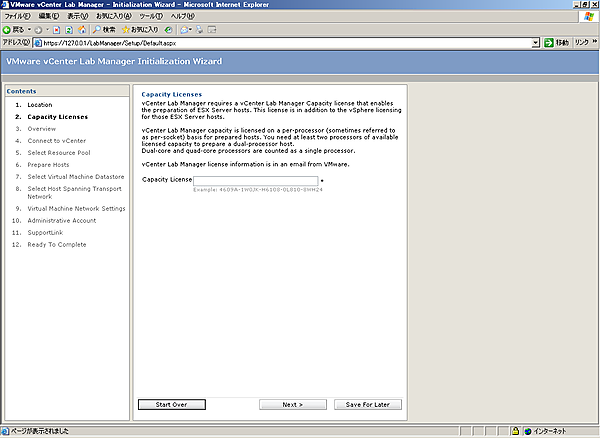Click the page icon in address bar

[38, 43]
